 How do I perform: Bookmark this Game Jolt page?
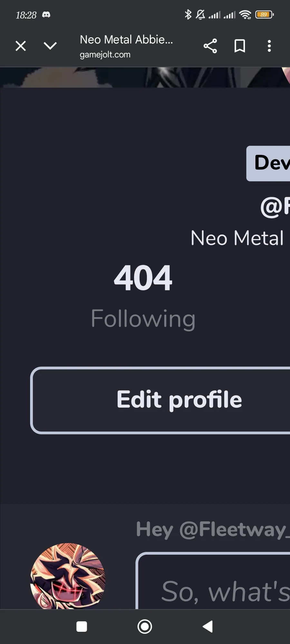coord(239,46)
